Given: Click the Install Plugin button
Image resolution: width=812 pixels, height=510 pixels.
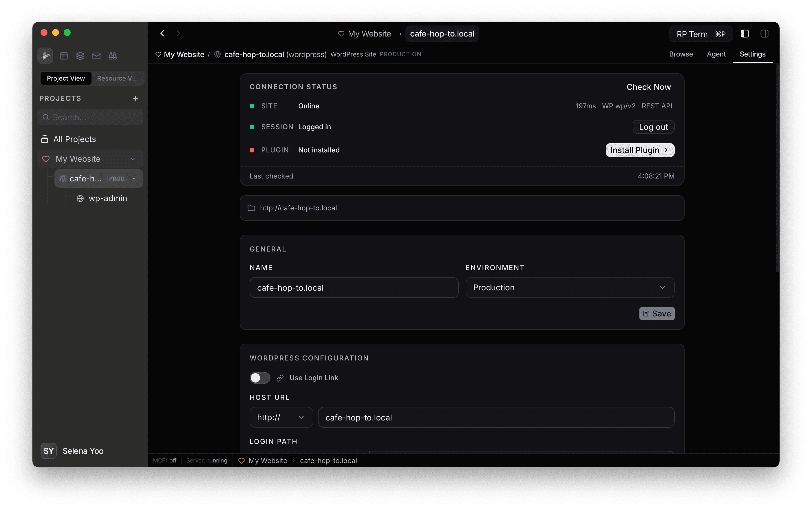Looking at the screenshot, I should [x=639, y=150].
